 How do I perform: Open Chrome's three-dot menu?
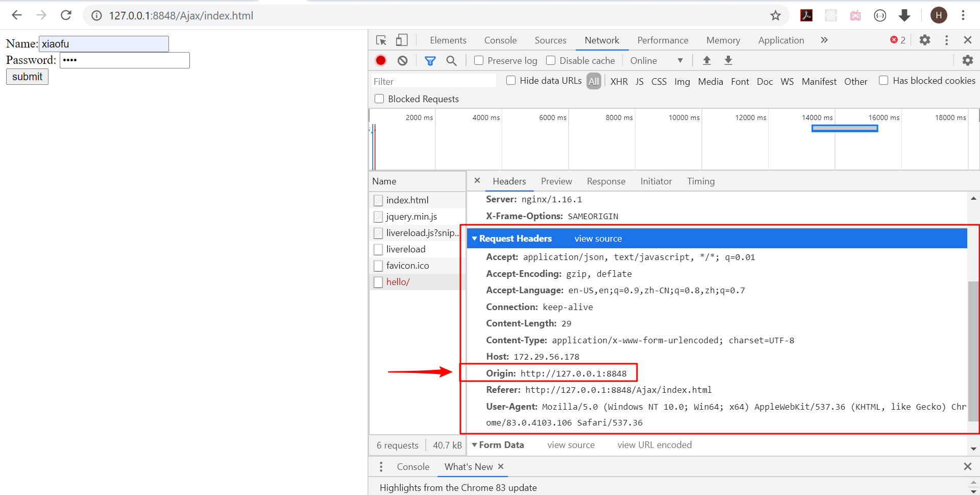point(963,16)
